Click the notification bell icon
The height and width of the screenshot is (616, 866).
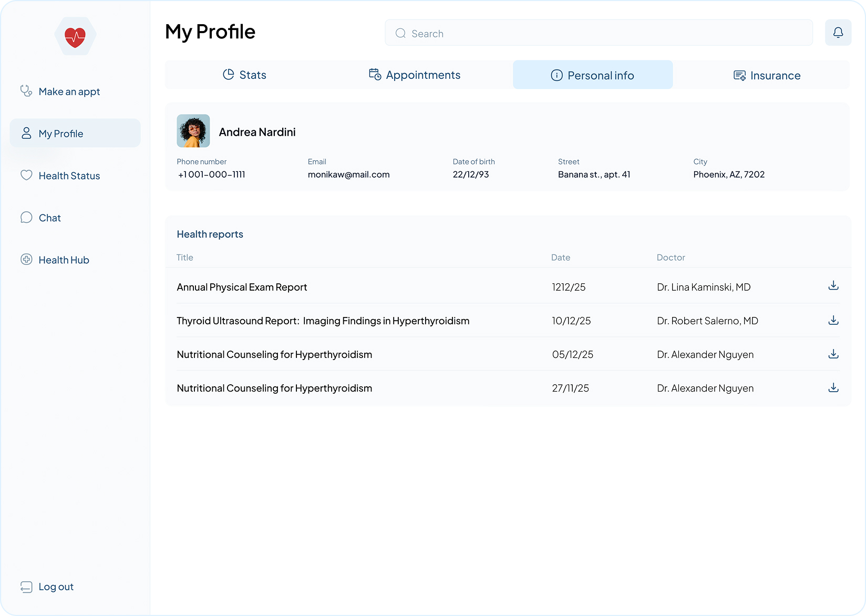[x=838, y=32]
